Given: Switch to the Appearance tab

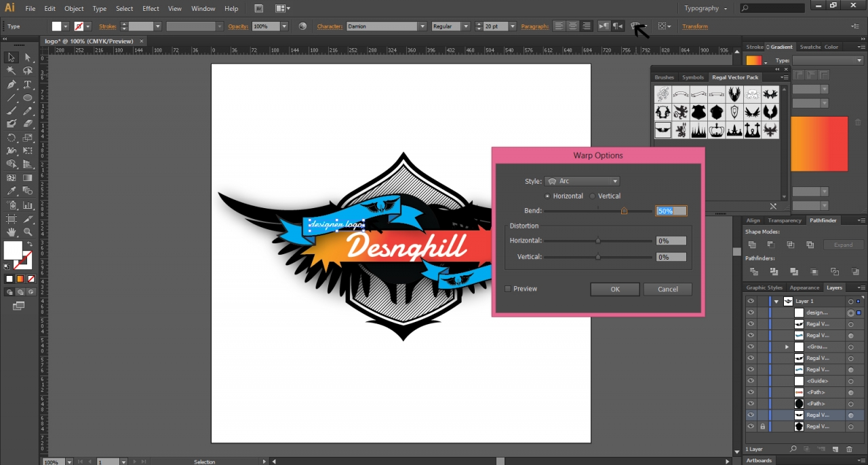Looking at the screenshot, I should [x=804, y=287].
